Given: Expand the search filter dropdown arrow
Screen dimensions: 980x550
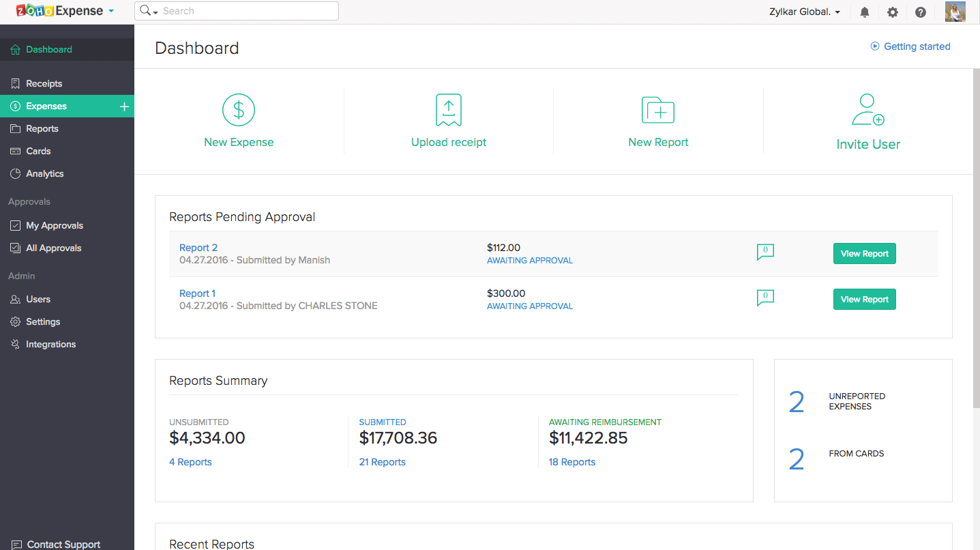Looking at the screenshot, I should coord(155,12).
